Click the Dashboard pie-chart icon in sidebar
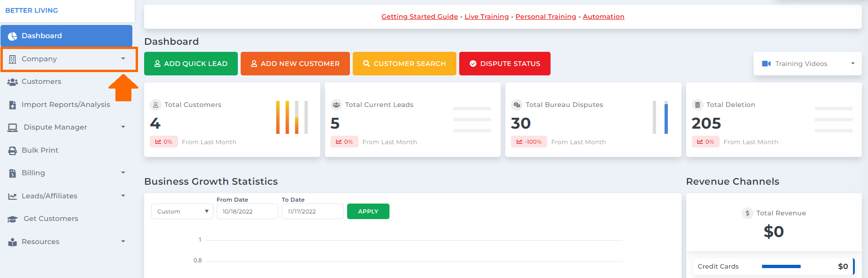This screenshot has height=278, width=868. 12,36
